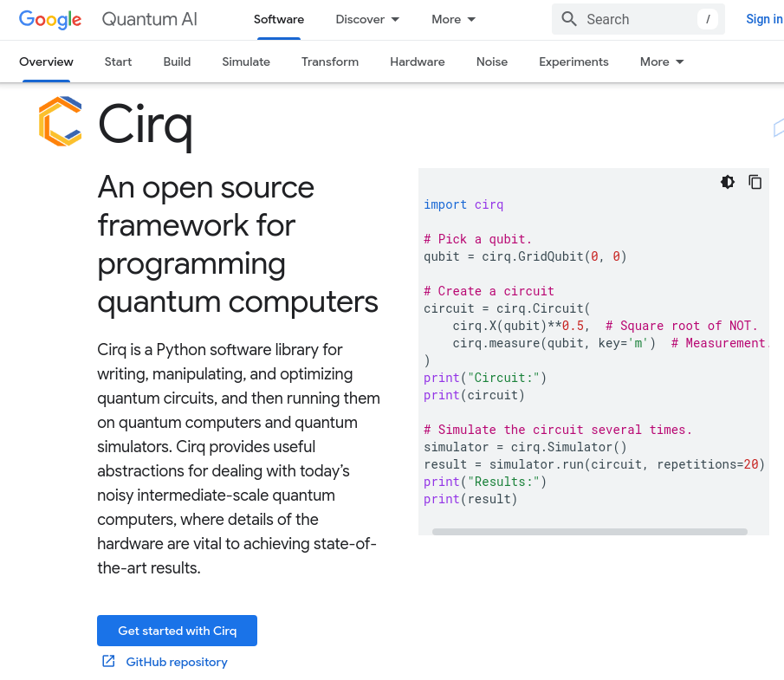784x680 pixels.
Task: Go to the Simulate tab
Action: pos(246,62)
